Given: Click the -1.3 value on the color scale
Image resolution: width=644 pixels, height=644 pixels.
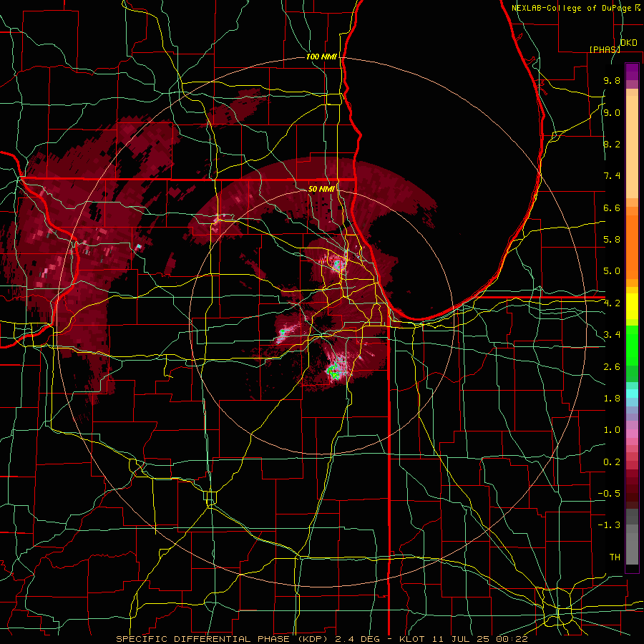Looking at the screenshot, I should (609, 525).
